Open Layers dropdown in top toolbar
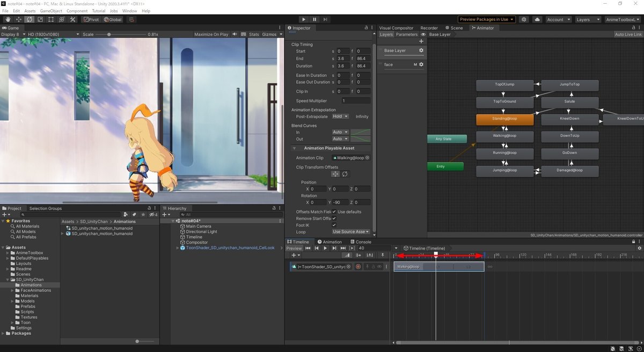644x352 pixels. [x=588, y=19]
